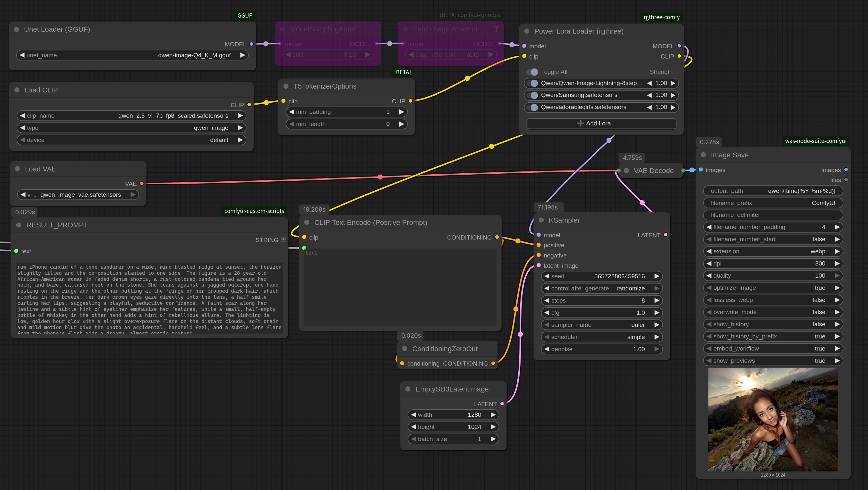Switch the Toggle All loras switch
Image resolution: width=868 pixels, height=490 pixels.
[x=532, y=72]
